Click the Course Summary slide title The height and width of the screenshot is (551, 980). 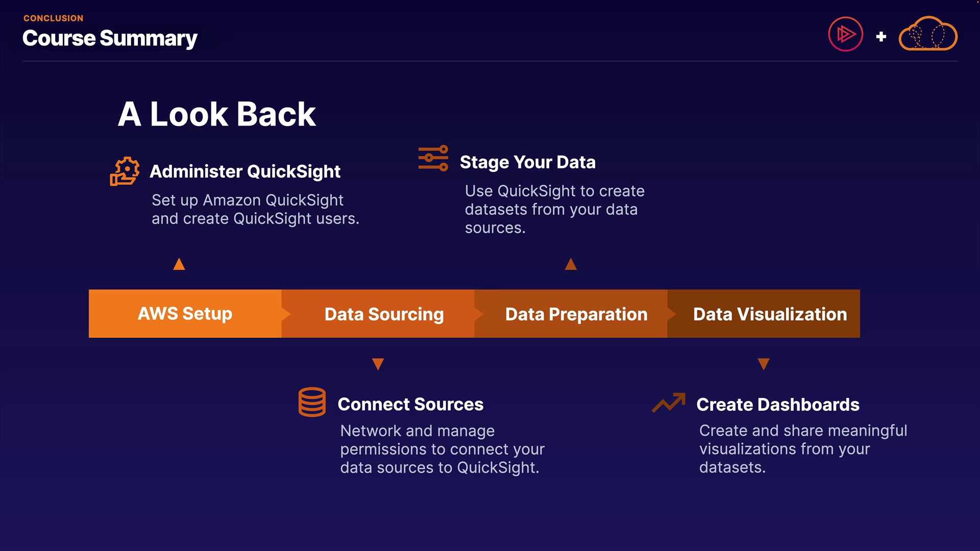(110, 39)
